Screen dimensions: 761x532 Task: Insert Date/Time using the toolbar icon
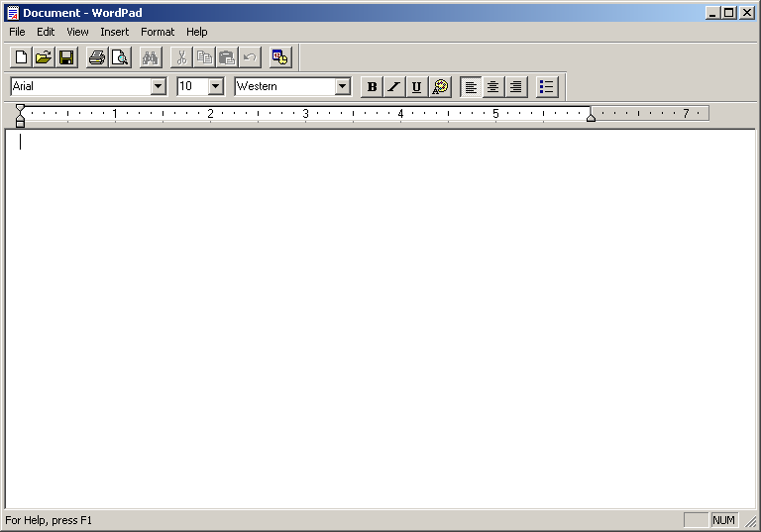click(280, 57)
